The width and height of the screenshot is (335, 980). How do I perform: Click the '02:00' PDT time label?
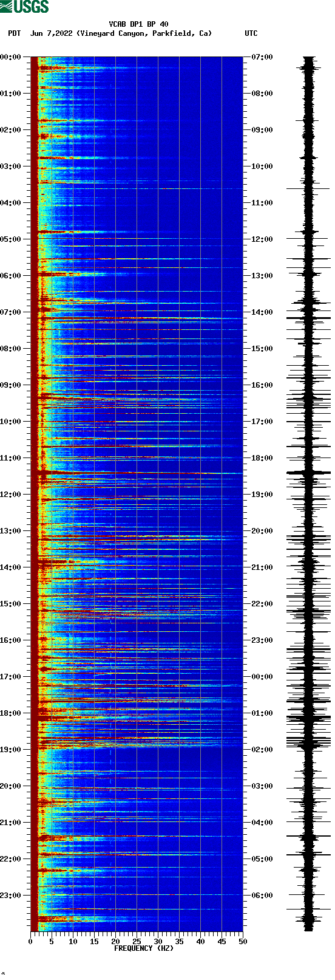point(11,130)
